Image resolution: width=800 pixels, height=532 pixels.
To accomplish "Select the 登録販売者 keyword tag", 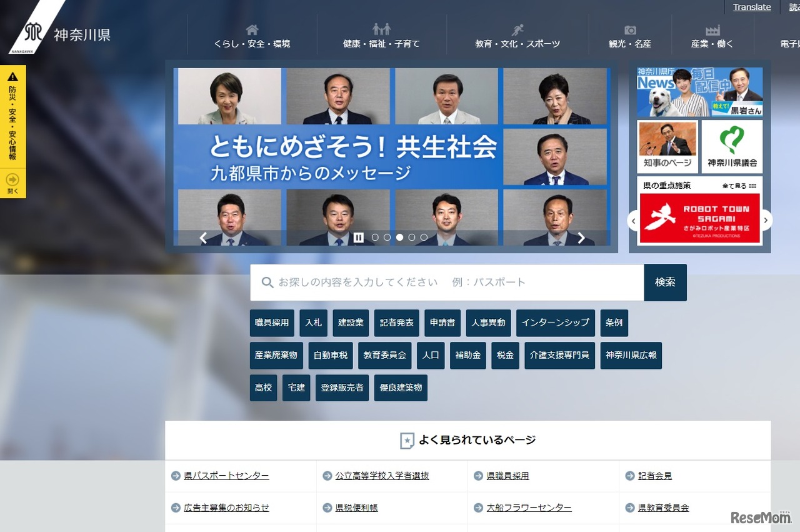I will (x=342, y=388).
